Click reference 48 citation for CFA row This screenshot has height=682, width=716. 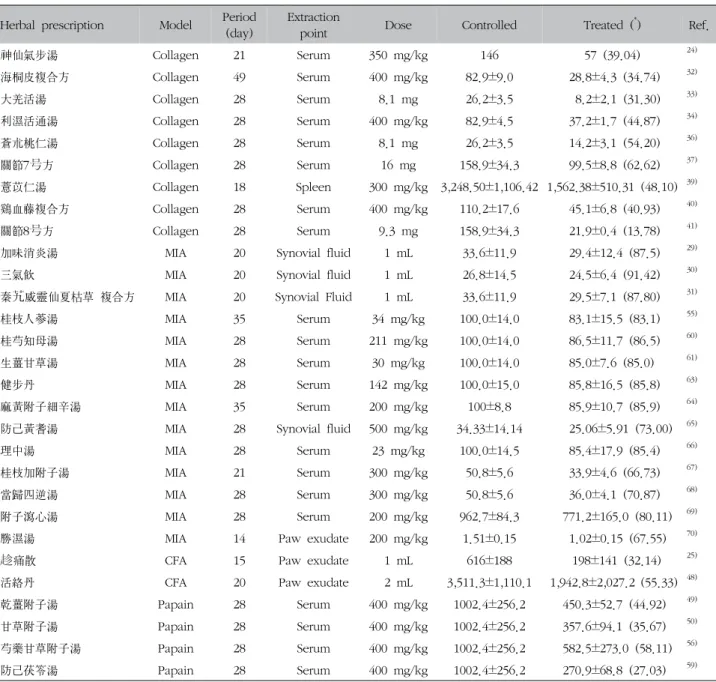(x=692, y=577)
